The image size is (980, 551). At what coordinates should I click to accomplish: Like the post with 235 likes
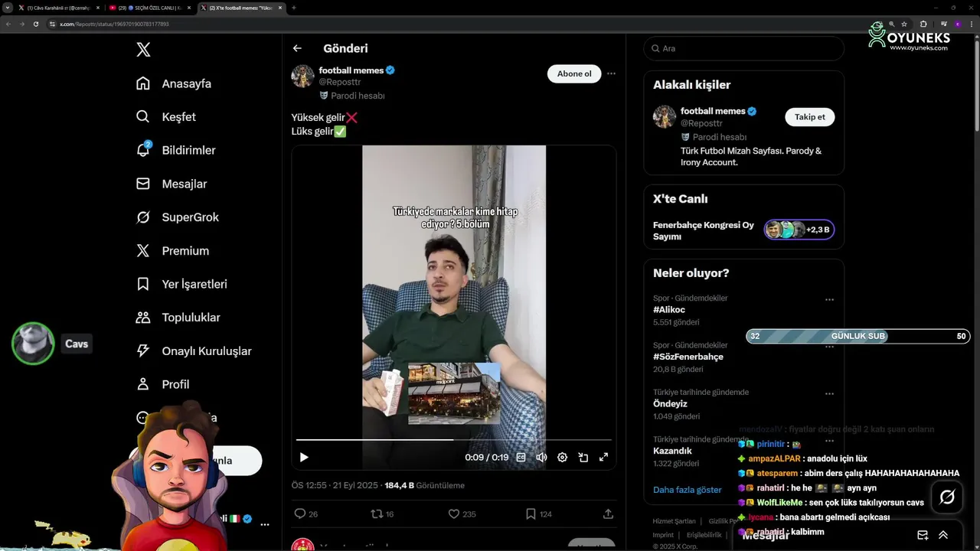(453, 514)
